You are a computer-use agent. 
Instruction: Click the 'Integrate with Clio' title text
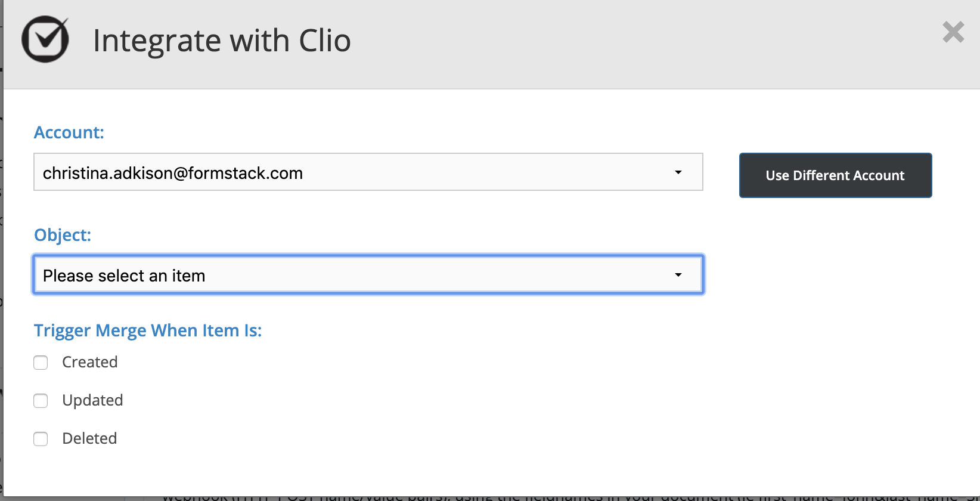click(222, 41)
